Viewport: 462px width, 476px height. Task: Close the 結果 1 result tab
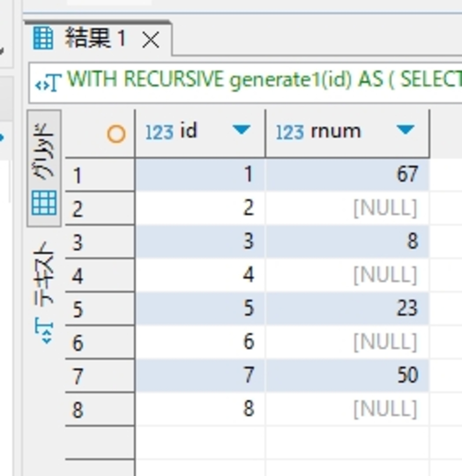pos(151,41)
